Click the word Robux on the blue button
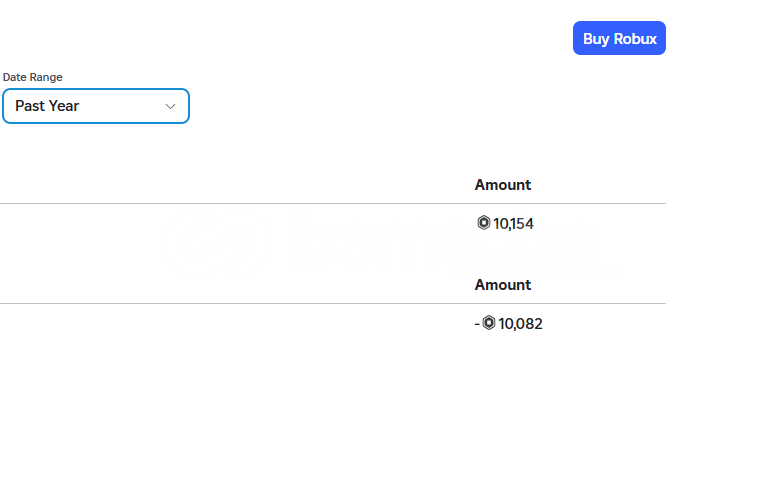This screenshot has height=487, width=781. click(x=635, y=39)
